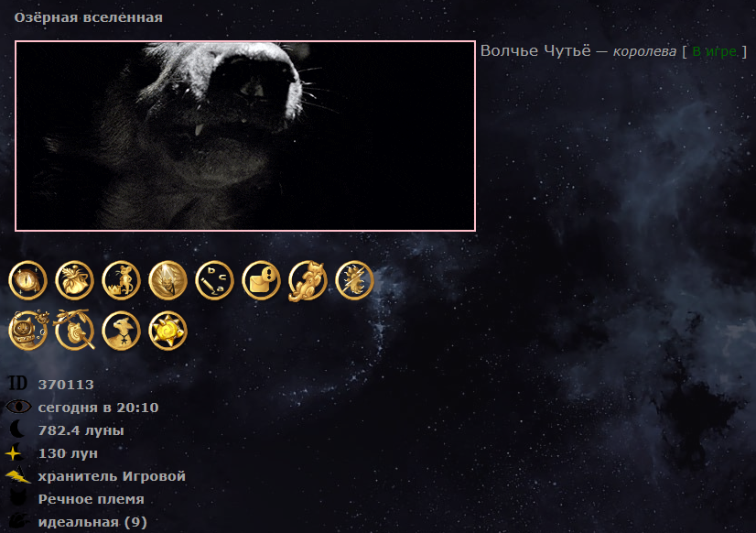Viewport: 756px width, 533px height.
Task: Click the 'В игре' status text
Action: (x=715, y=51)
